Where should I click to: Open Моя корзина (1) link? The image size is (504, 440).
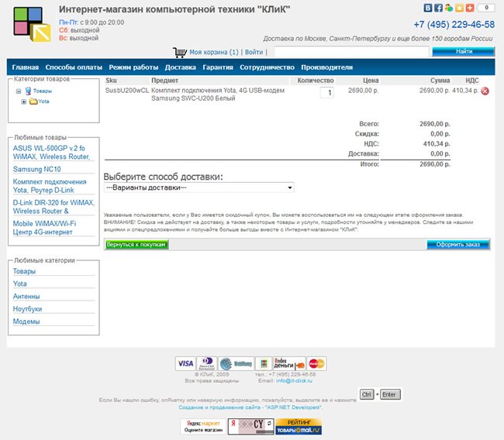coord(214,52)
